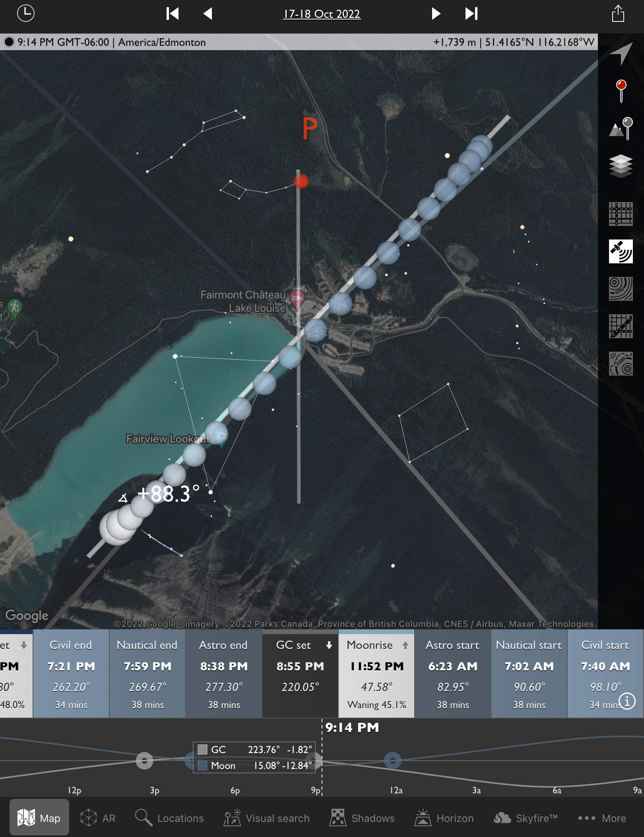Toggle the terrain contour map button
Screen dimensions: 644x837
621,289
